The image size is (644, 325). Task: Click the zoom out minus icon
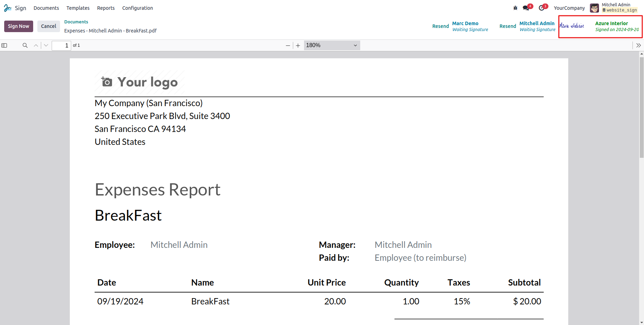click(288, 45)
